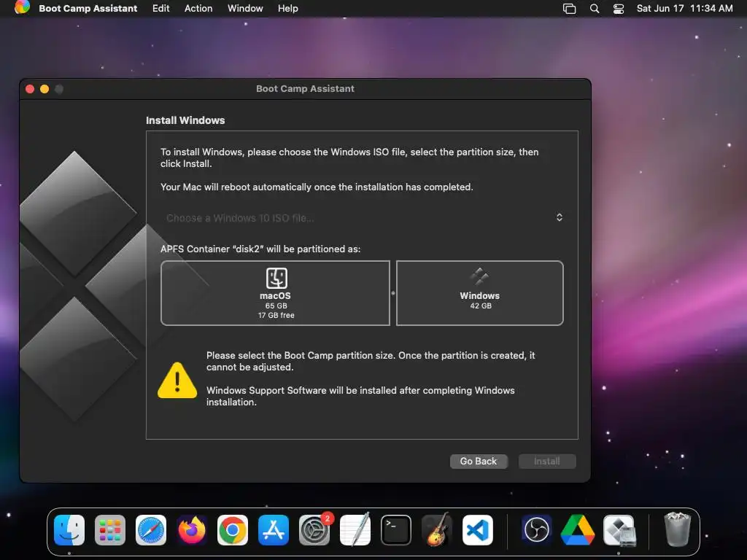Click the screen mirroring icon in menu bar

[569, 9]
